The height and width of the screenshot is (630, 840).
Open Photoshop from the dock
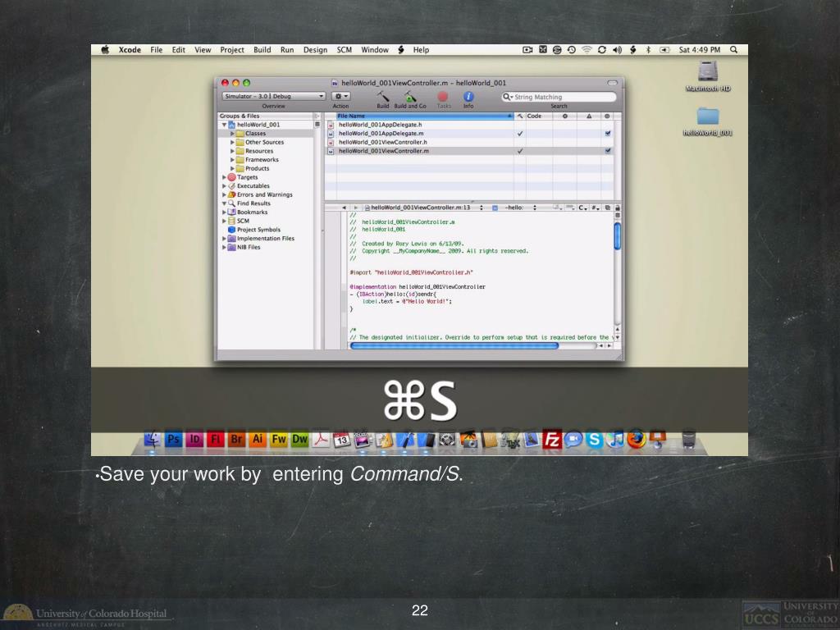click(173, 440)
